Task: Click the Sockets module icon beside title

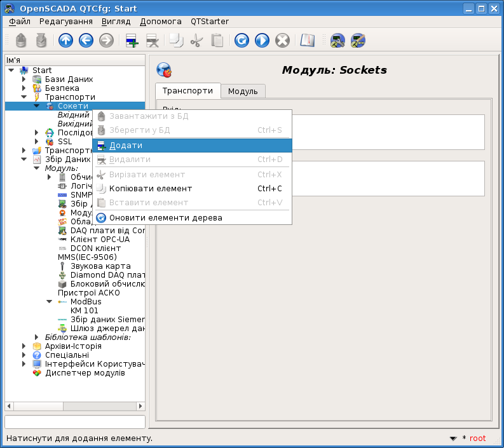Action: pyautogui.click(x=164, y=70)
